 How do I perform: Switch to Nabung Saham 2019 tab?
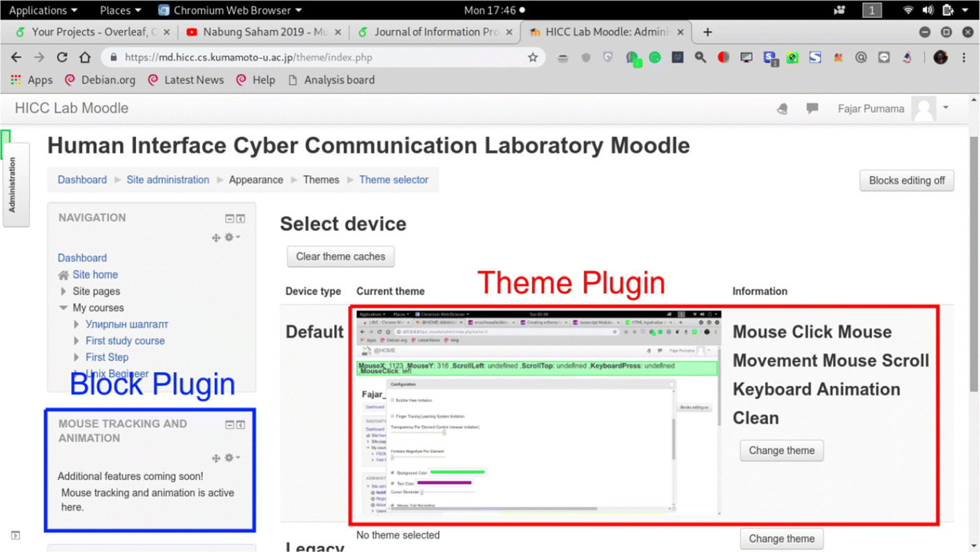[264, 32]
